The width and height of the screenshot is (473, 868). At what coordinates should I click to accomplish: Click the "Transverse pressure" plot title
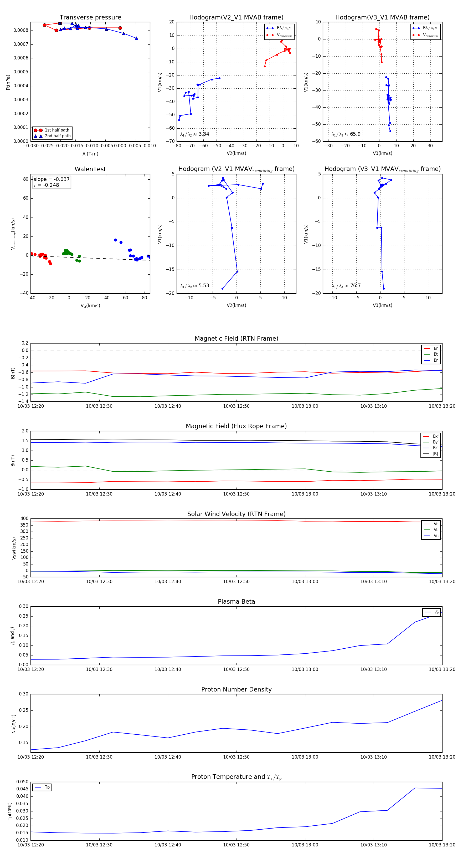click(90, 18)
